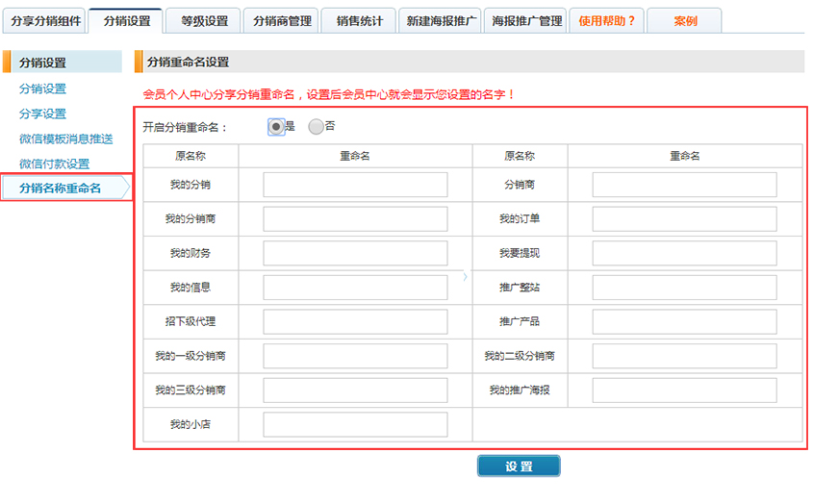
Task: Click rename field for 我的一级分销商
Action: pyautogui.click(x=355, y=356)
